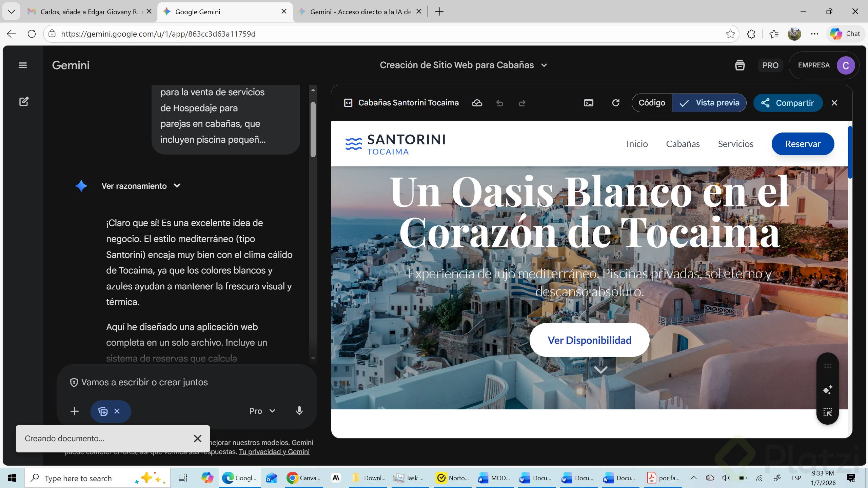Open the console icon in canvas toolbar
868x488 pixels.
[589, 103]
